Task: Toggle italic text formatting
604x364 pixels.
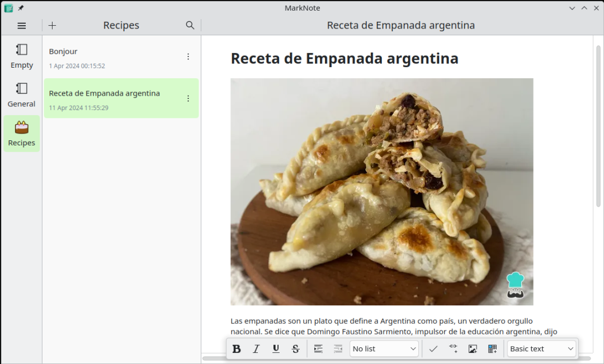Action: tap(256, 349)
